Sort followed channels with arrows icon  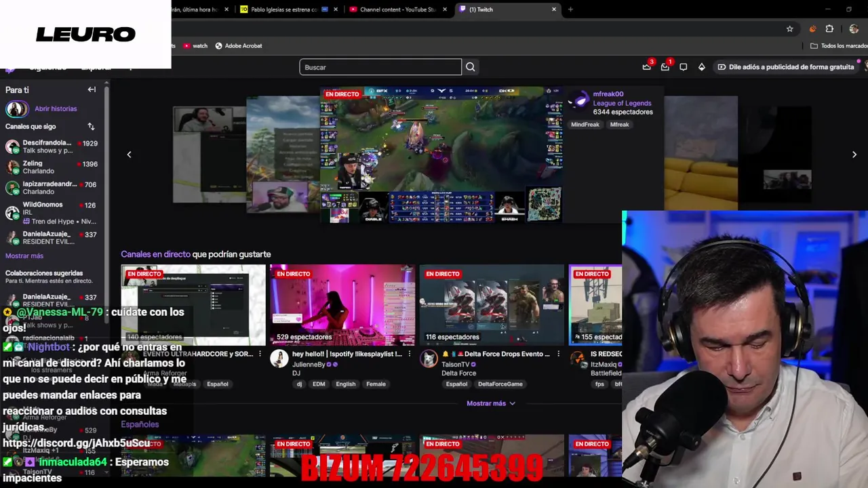(x=91, y=127)
